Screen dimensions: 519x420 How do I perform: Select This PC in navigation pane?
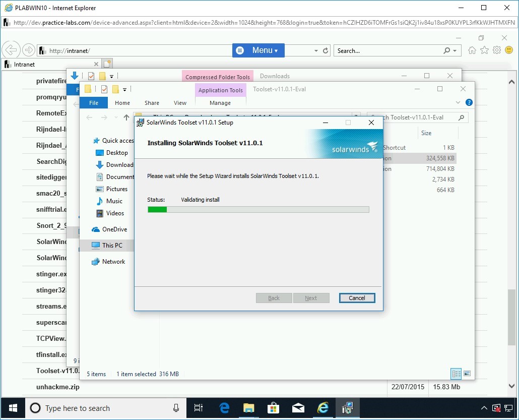112,246
